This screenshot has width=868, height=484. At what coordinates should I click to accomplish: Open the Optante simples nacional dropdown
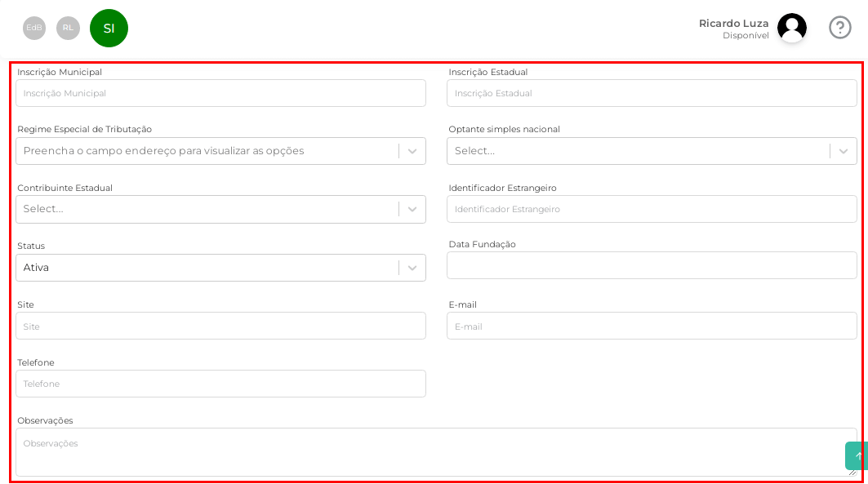click(x=651, y=151)
